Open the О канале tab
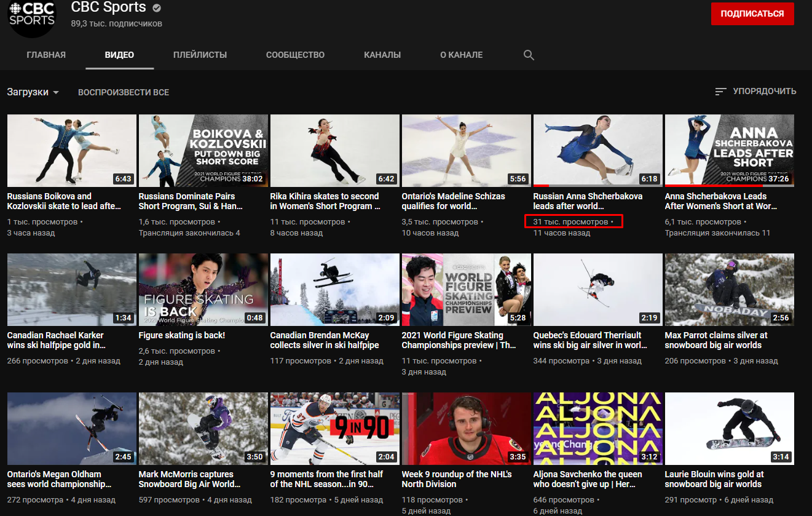 click(461, 55)
